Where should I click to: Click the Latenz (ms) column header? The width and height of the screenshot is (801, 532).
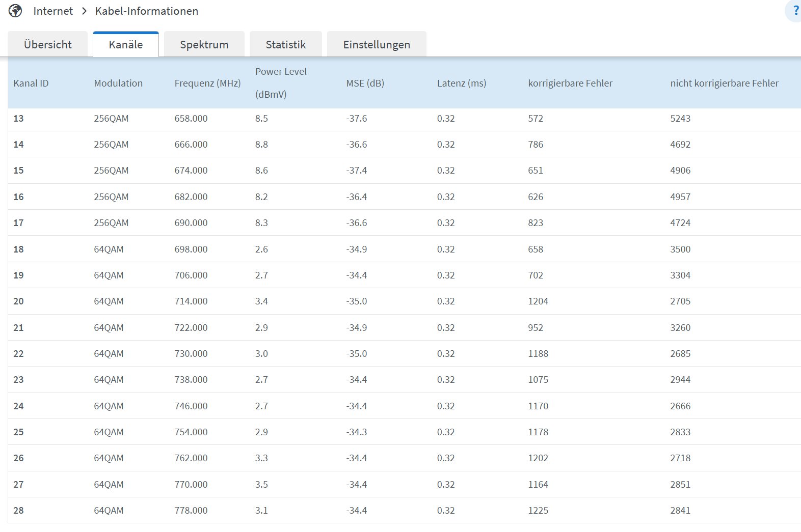pyautogui.click(x=462, y=83)
